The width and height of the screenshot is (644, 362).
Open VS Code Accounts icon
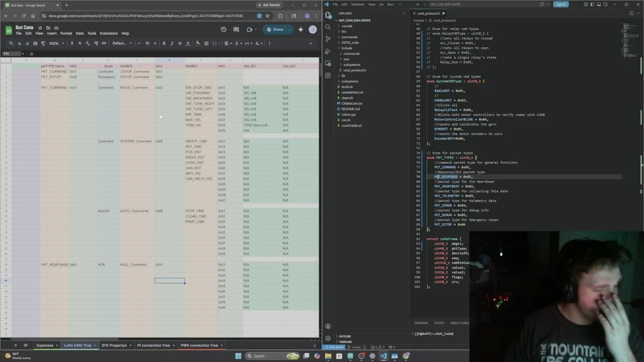pyautogui.click(x=328, y=326)
